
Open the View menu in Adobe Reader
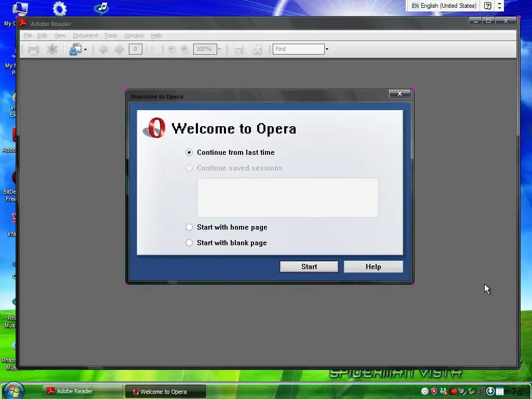coord(60,35)
